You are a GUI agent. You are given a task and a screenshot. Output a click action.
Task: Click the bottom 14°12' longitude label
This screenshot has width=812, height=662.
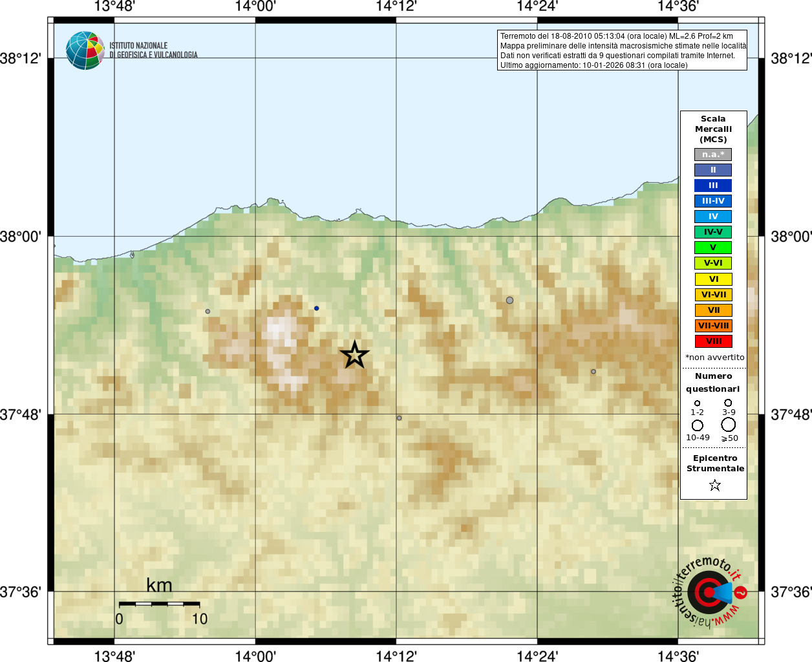(396, 656)
